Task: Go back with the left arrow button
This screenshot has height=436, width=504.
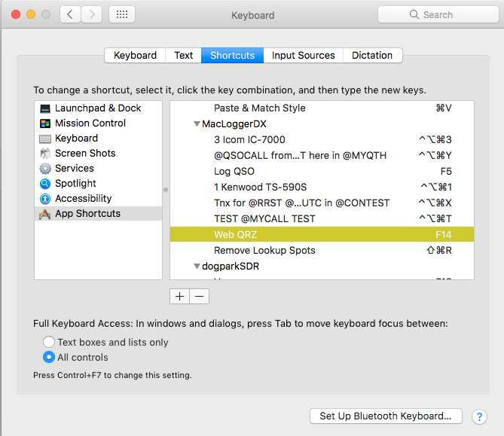Action: pyautogui.click(x=69, y=14)
